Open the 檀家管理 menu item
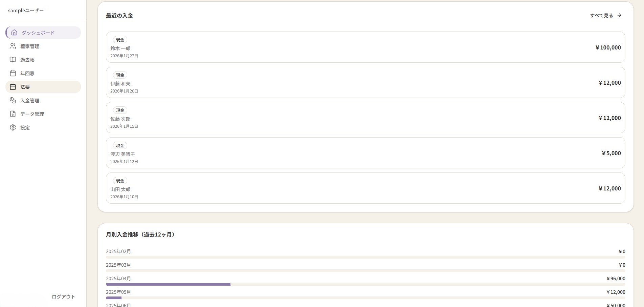Screen dimensions: 644x307 tap(30, 46)
